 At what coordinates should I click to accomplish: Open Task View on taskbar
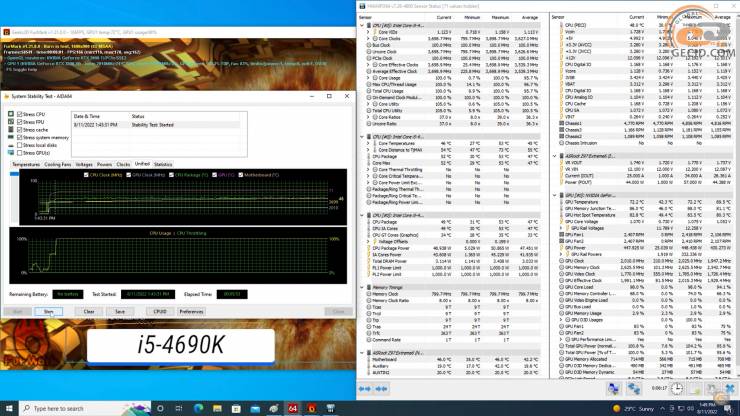[x=179, y=408]
